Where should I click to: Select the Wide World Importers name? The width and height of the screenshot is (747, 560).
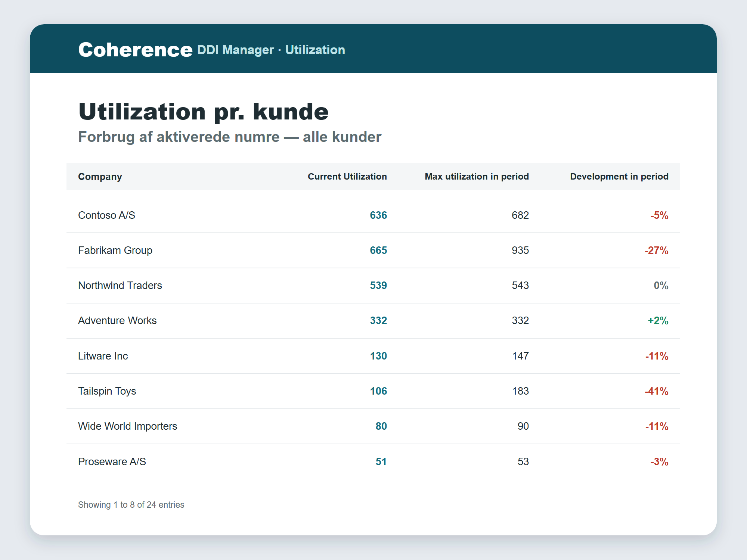(x=127, y=426)
